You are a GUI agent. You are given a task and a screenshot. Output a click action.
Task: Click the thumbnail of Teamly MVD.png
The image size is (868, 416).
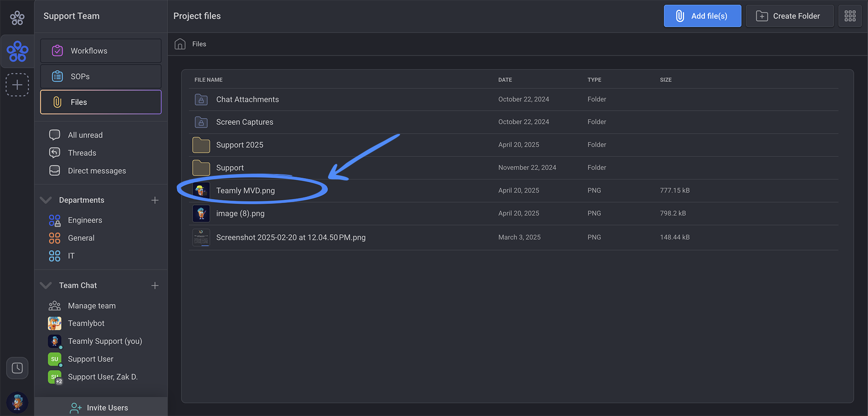tap(201, 190)
